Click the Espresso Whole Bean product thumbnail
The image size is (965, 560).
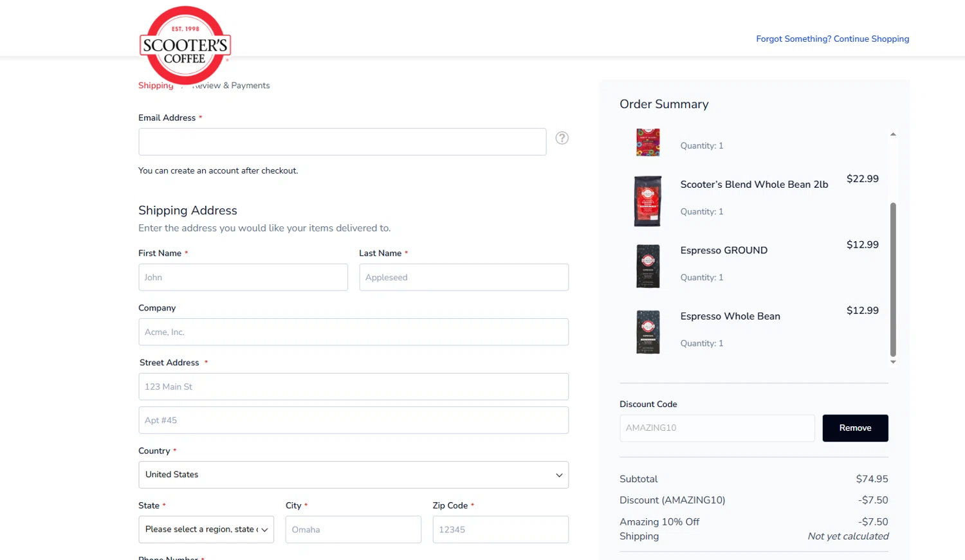[x=648, y=332]
